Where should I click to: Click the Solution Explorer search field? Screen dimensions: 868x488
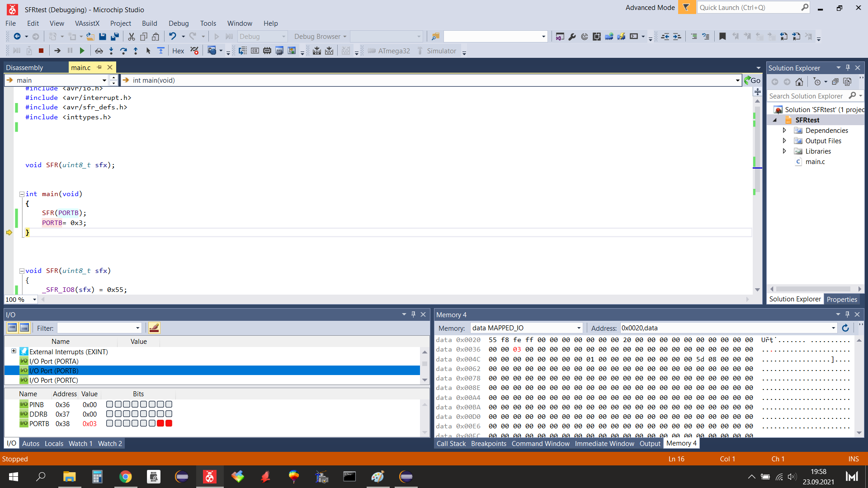coord(807,96)
